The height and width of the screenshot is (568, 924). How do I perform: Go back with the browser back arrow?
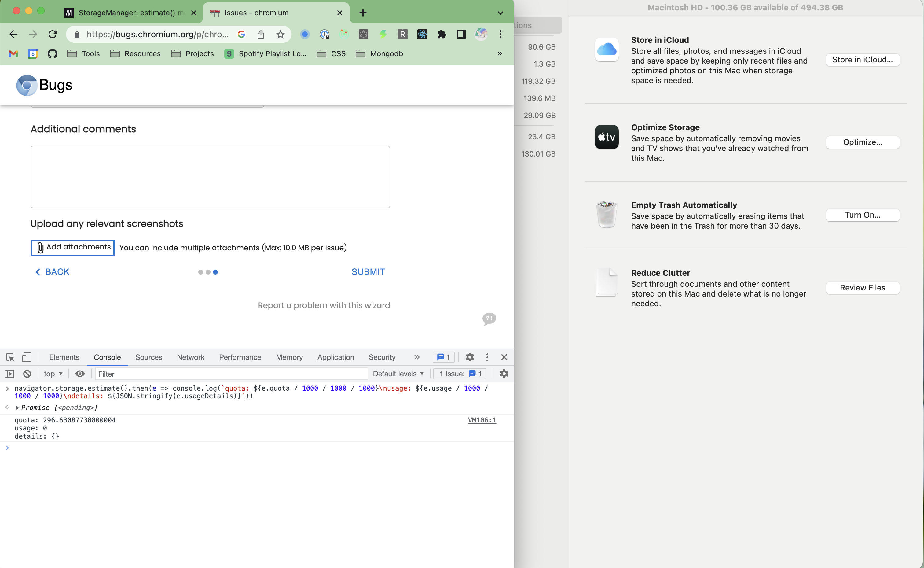tap(13, 34)
